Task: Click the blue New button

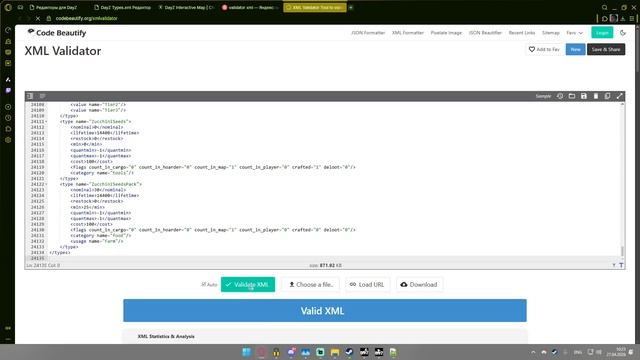Action: click(576, 49)
